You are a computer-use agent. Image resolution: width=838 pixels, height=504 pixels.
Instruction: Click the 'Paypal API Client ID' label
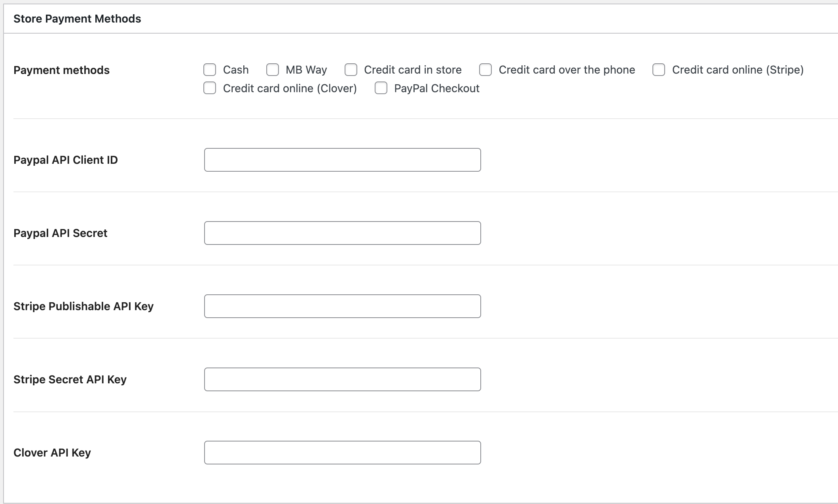(x=66, y=160)
